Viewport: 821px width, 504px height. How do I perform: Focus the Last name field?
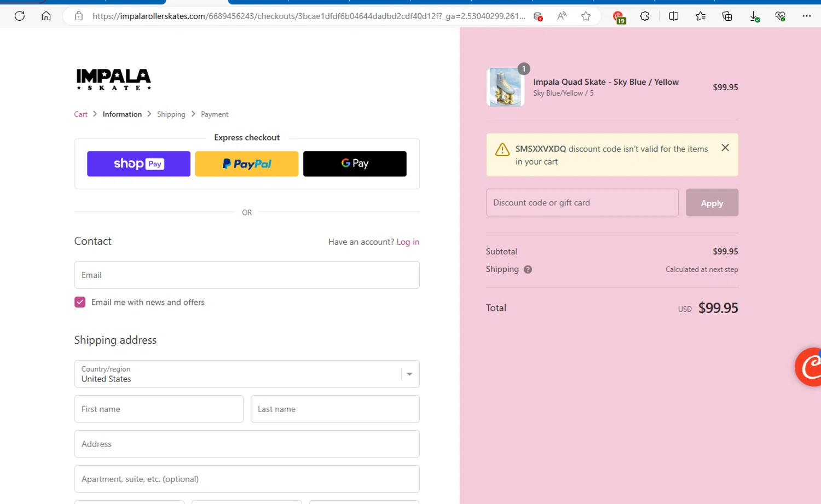335,409
